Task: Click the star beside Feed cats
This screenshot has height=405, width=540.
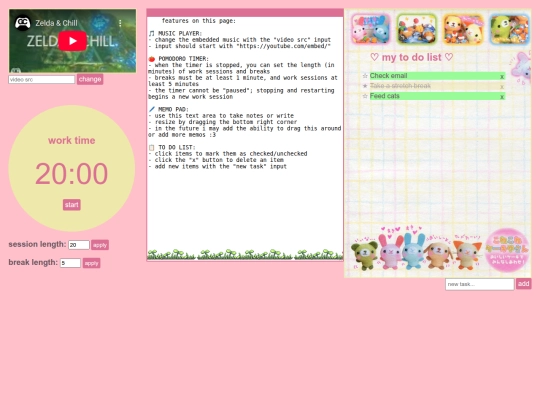Action: 365,96
